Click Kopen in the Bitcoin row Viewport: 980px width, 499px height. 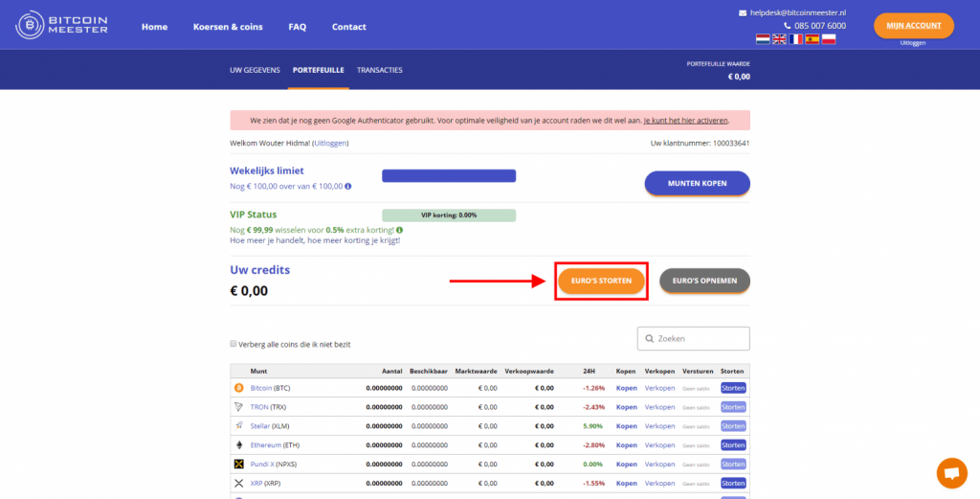pyautogui.click(x=626, y=388)
